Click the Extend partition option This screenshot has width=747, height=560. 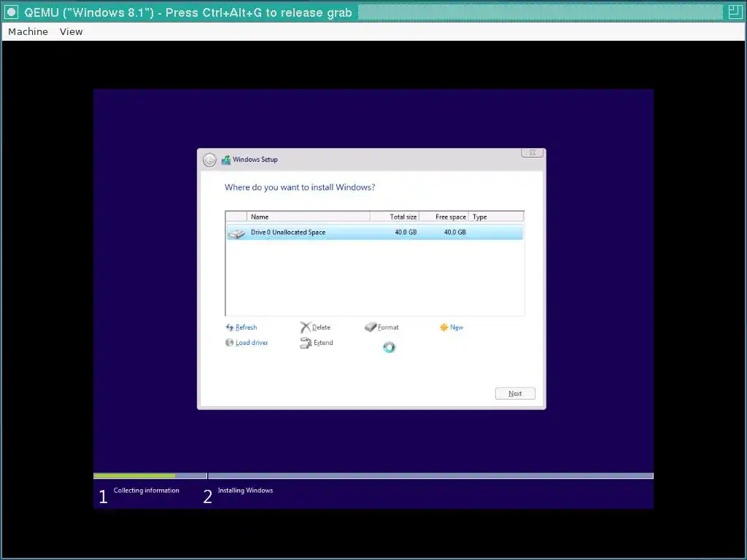[323, 343]
